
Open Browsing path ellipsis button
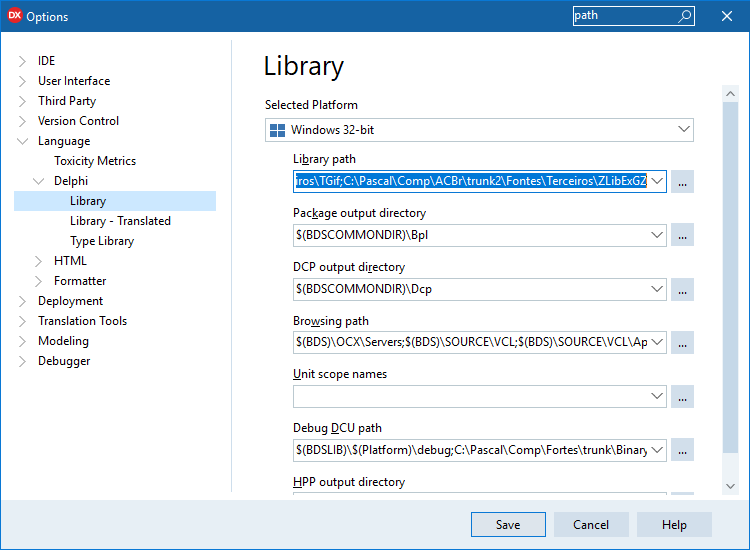tap(682, 342)
